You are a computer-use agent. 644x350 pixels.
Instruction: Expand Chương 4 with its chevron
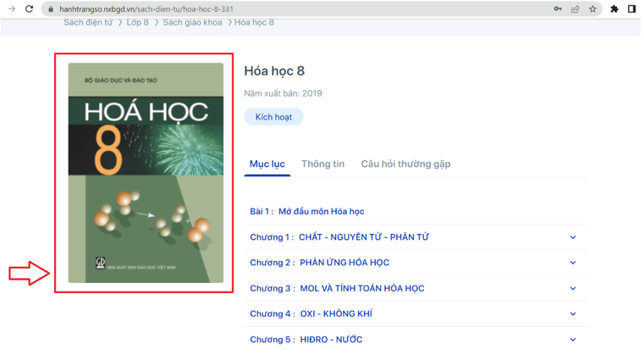click(573, 314)
